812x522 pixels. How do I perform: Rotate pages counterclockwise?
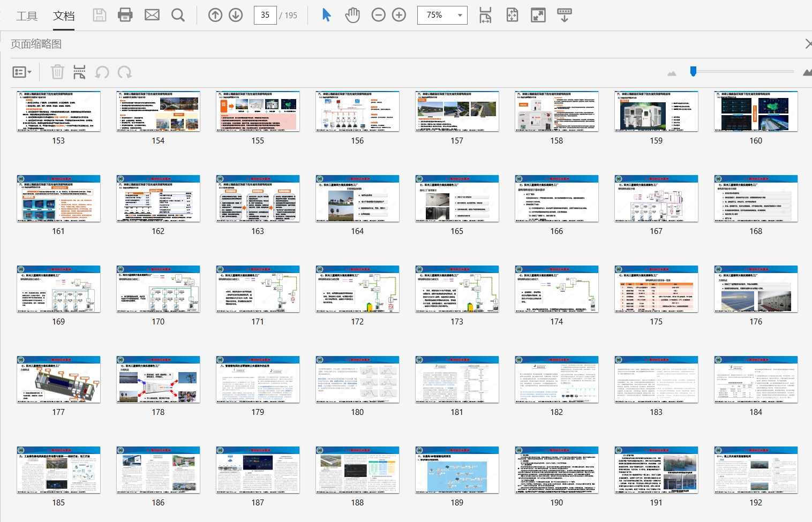102,72
